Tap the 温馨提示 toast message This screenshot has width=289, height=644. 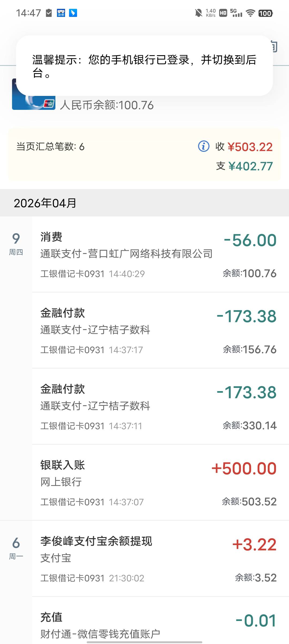(144, 66)
